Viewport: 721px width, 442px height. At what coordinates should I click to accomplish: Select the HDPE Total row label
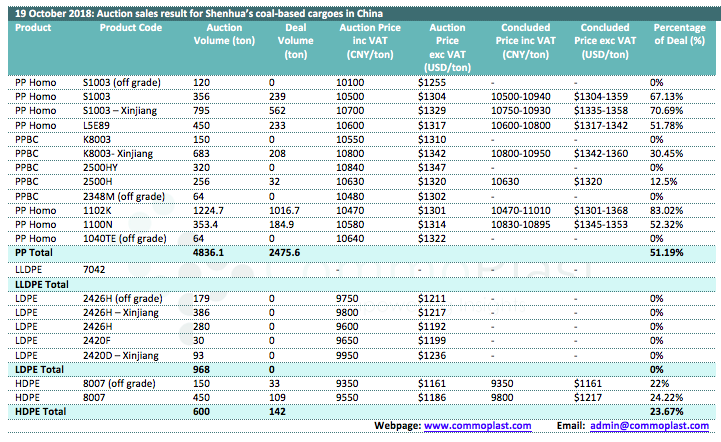pyautogui.click(x=41, y=411)
